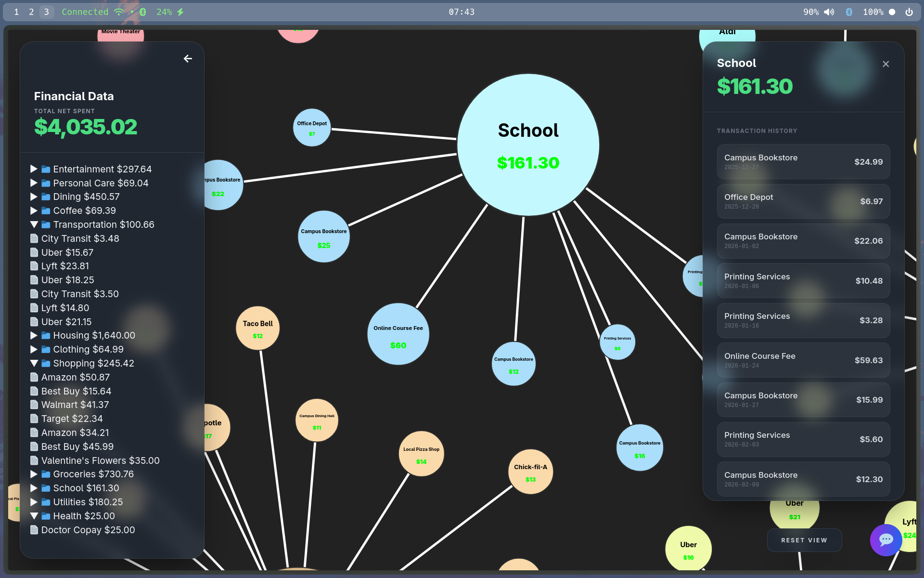Collapse the Transportation category

(34, 224)
